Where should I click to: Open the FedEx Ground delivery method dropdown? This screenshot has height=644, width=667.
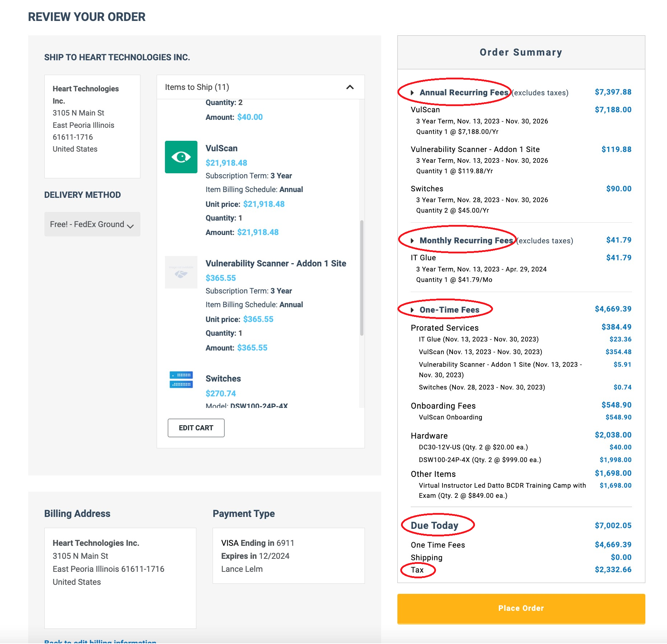pyautogui.click(x=92, y=224)
